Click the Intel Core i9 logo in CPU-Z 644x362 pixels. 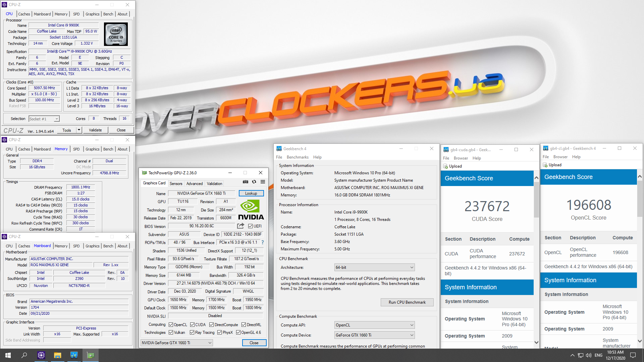point(116,34)
